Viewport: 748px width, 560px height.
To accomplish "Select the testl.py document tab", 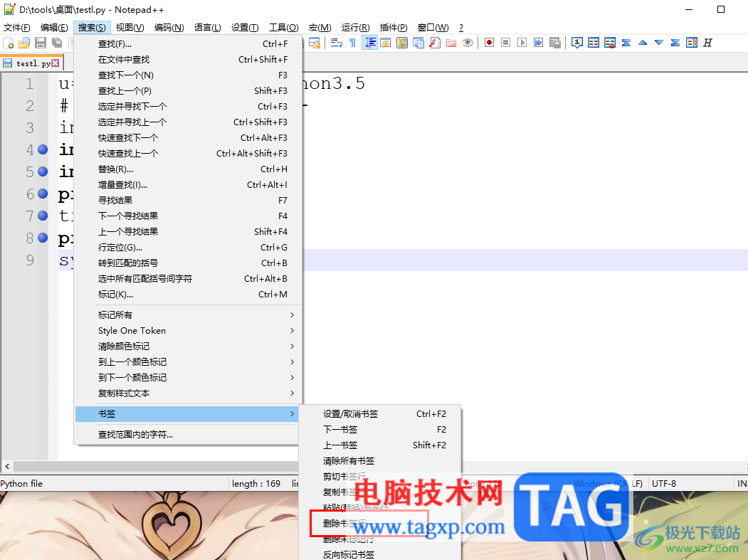I will click(31, 63).
